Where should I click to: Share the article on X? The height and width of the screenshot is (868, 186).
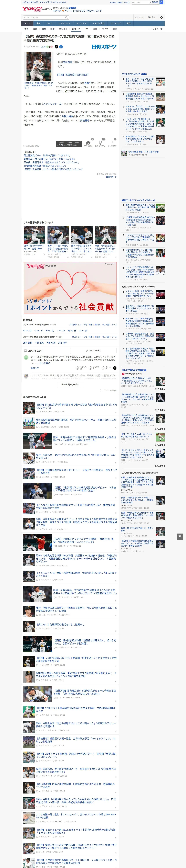tap(56, 47)
